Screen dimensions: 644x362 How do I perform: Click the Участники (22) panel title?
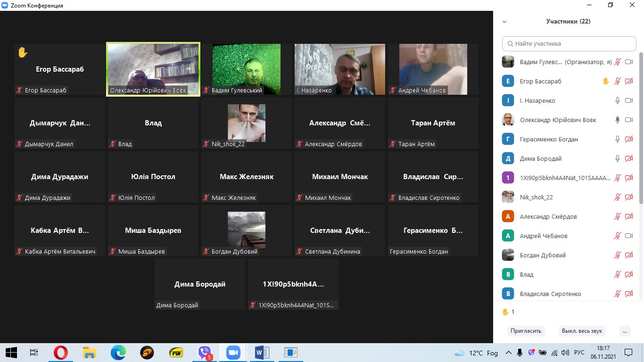568,21
